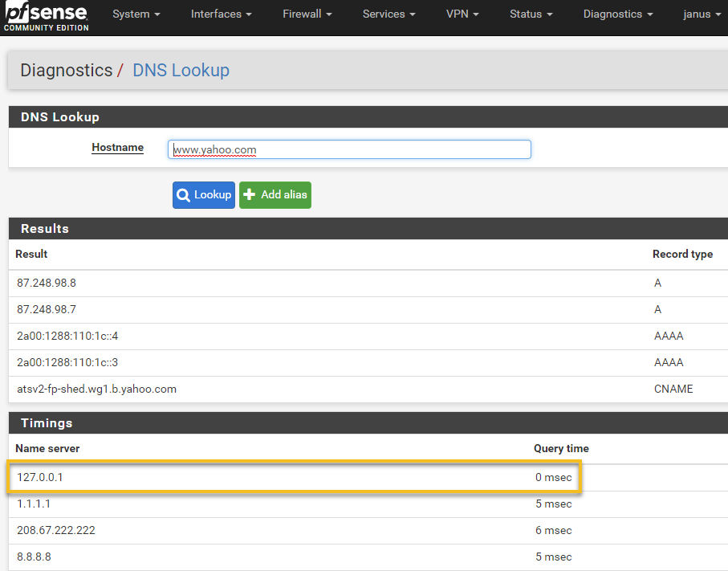Open the System dropdown menu
Screen dimensions: 728x571
(x=136, y=14)
